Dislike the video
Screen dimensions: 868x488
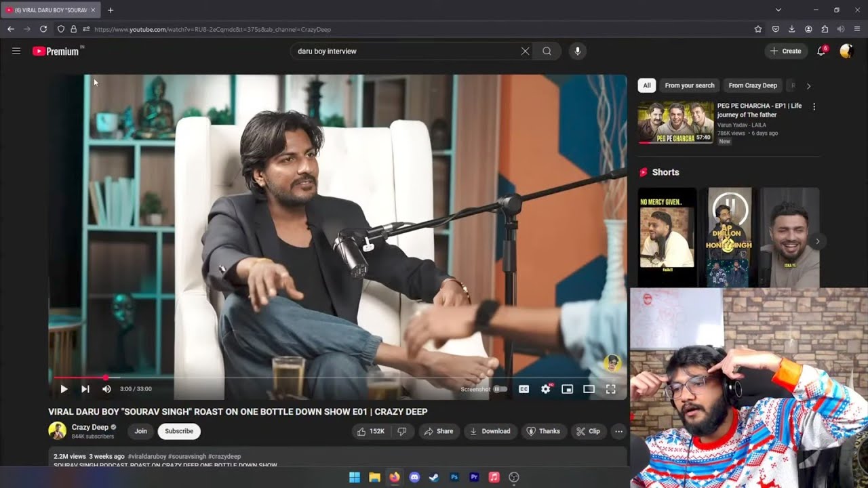(402, 431)
